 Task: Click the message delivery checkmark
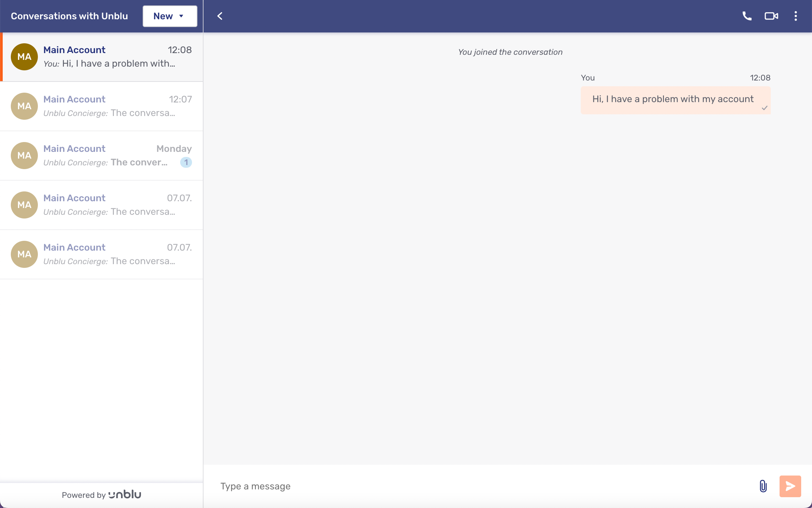point(765,109)
